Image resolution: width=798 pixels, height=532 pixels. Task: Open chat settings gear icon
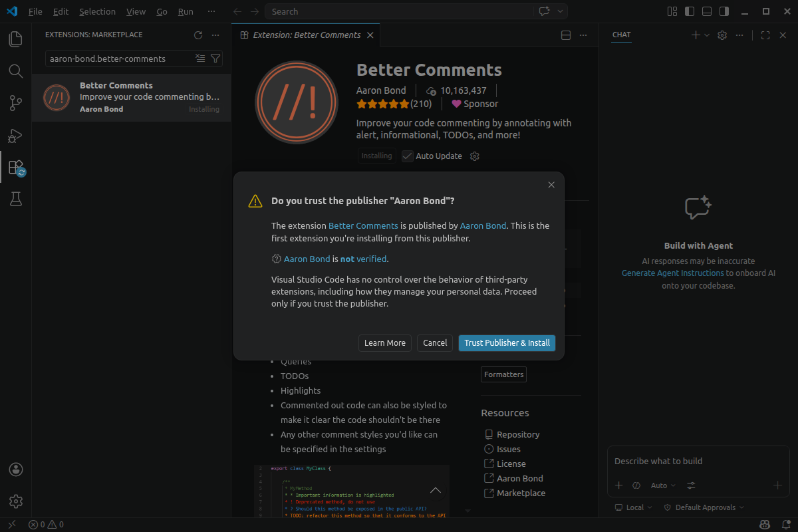[722, 35]
